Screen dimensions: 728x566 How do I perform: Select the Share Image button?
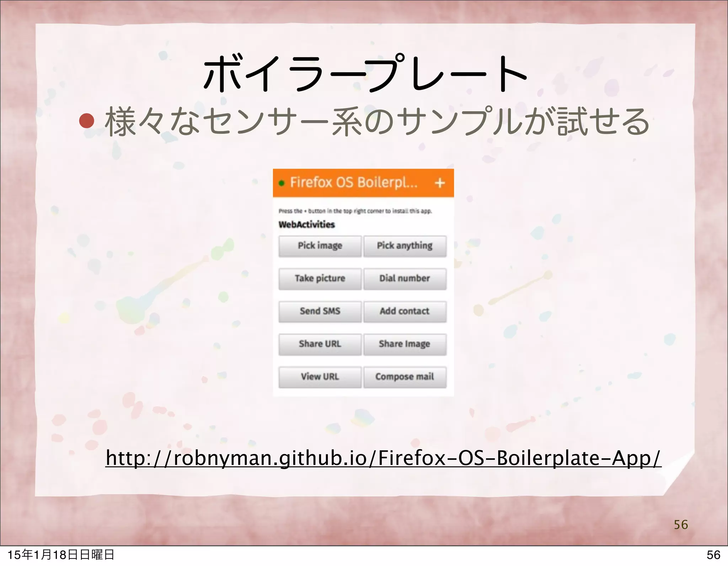[405, 344]
